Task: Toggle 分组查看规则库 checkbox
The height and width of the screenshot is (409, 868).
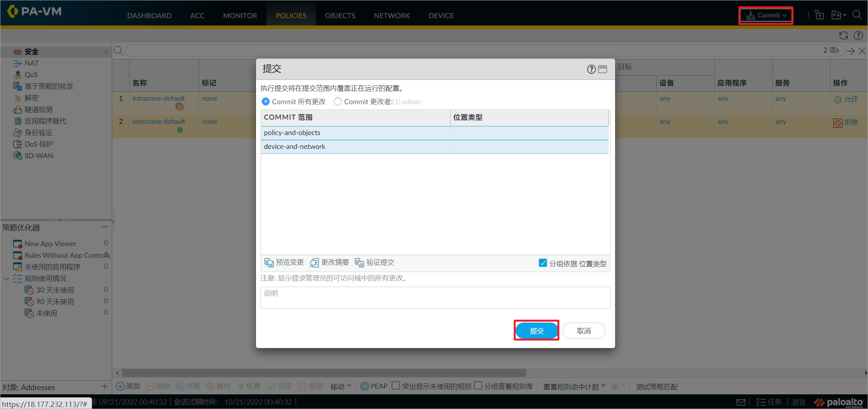Action: (478, 386)
